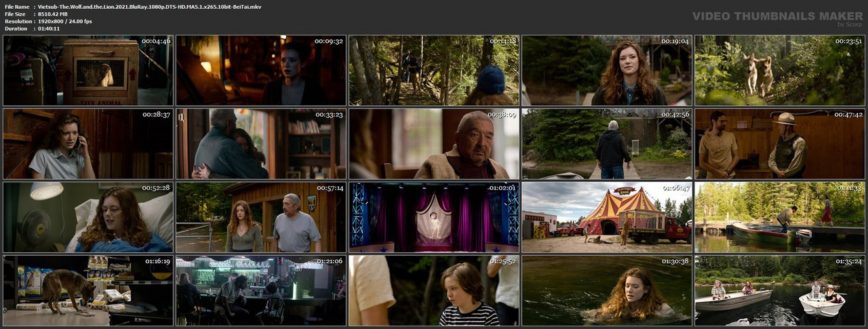The image size is (868, 329).
Task: Select the thumbnail timestamped 01:21:06
Action: click(x=261, y=290)
